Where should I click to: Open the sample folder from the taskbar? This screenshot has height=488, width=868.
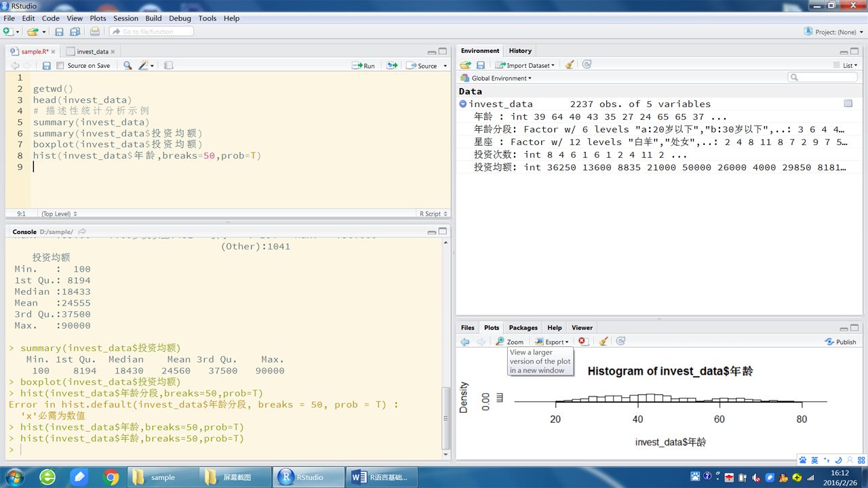click(x=163, y=477)
